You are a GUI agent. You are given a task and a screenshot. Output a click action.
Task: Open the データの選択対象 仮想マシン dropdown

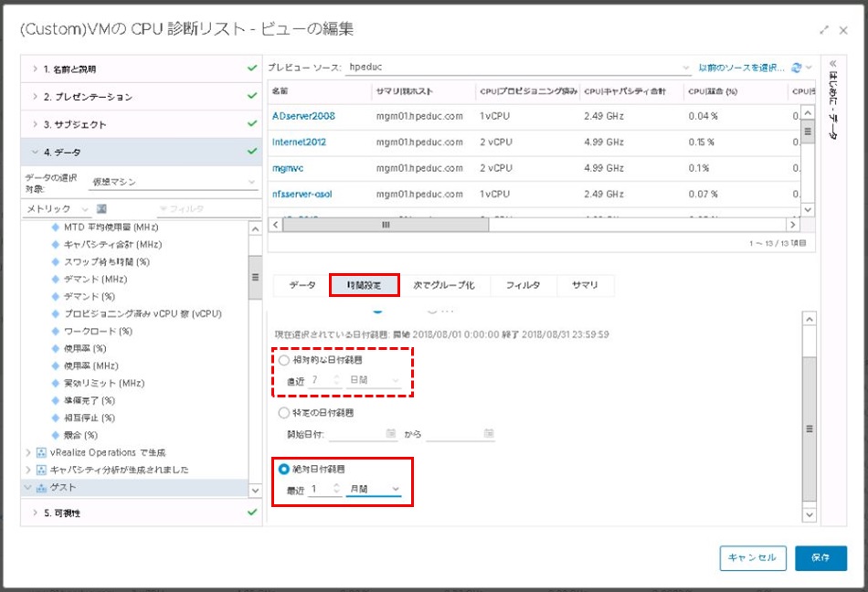[x=174, y=182]
